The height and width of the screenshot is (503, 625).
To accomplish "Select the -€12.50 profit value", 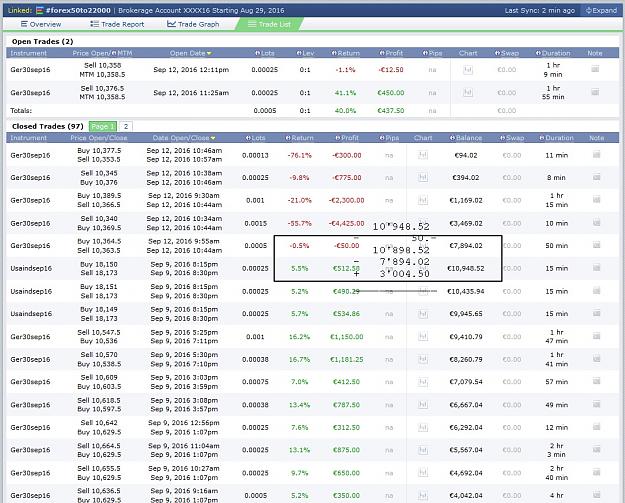I will tap(391, 70).
